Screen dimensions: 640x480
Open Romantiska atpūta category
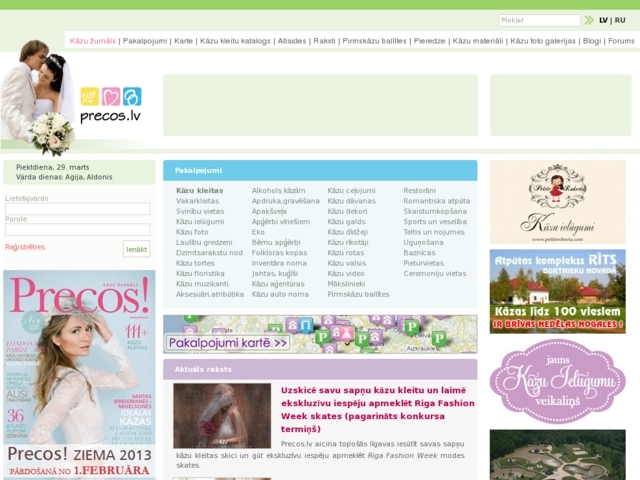point(437,201)
